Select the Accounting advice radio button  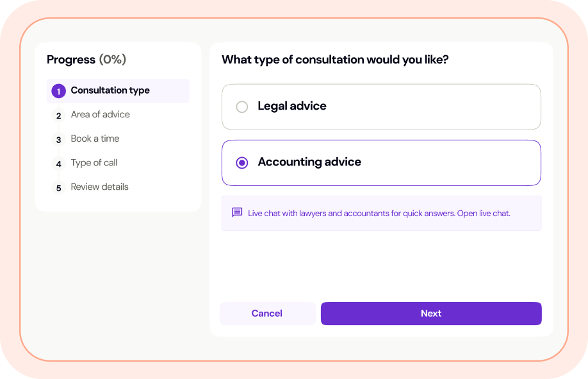pyautogui.click(x=241, y=162)
